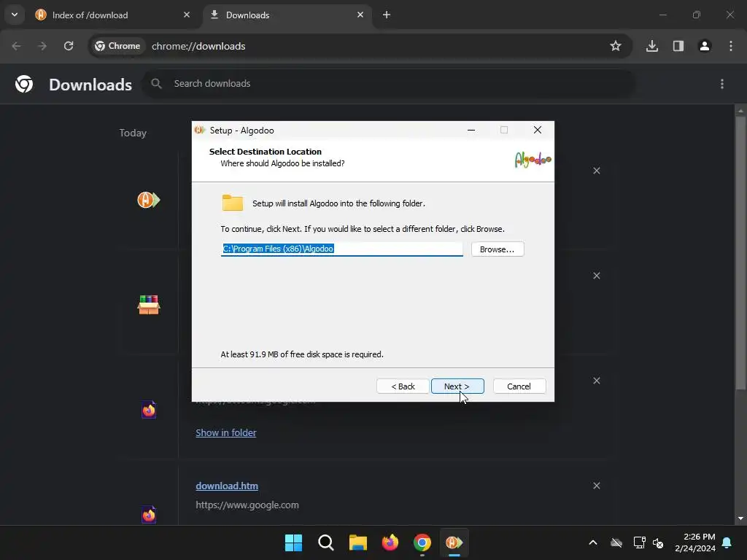Open Chrome's three-dot main menu

tap(731, 46)
